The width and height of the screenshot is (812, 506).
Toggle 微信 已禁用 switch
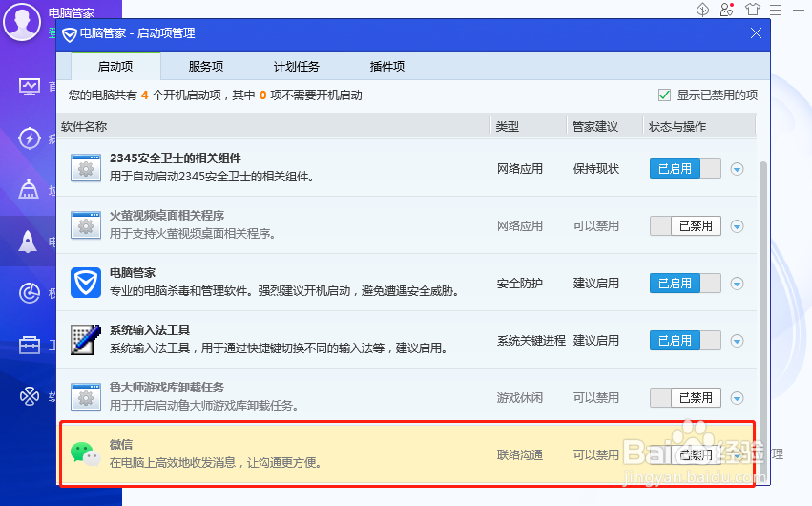click(x=685, y=454)
